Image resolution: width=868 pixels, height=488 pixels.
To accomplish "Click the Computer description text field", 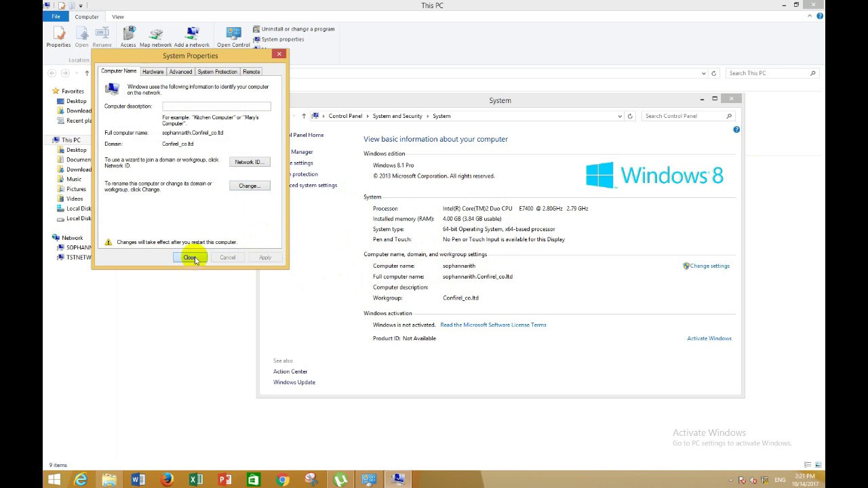I will coord(216,106).
